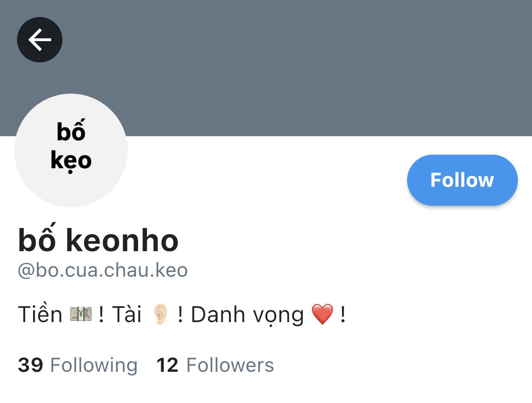Screen dimensions: 532x403
Task: Click the red heart emoji in bio
Action: tap(323, 314)
